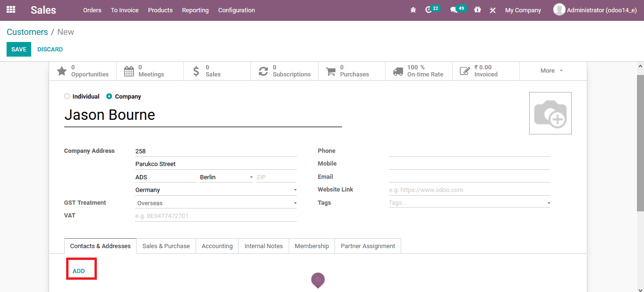Viewport: 644px width, 292px height.
Task: Select the Company radio option
Action: pyautogui.click(x=109, y=96)
